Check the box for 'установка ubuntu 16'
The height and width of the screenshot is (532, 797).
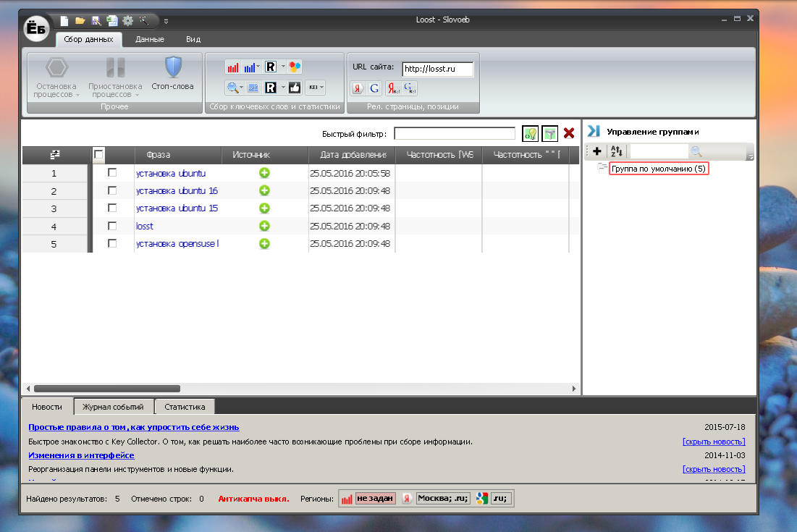(x=112, y=190)
